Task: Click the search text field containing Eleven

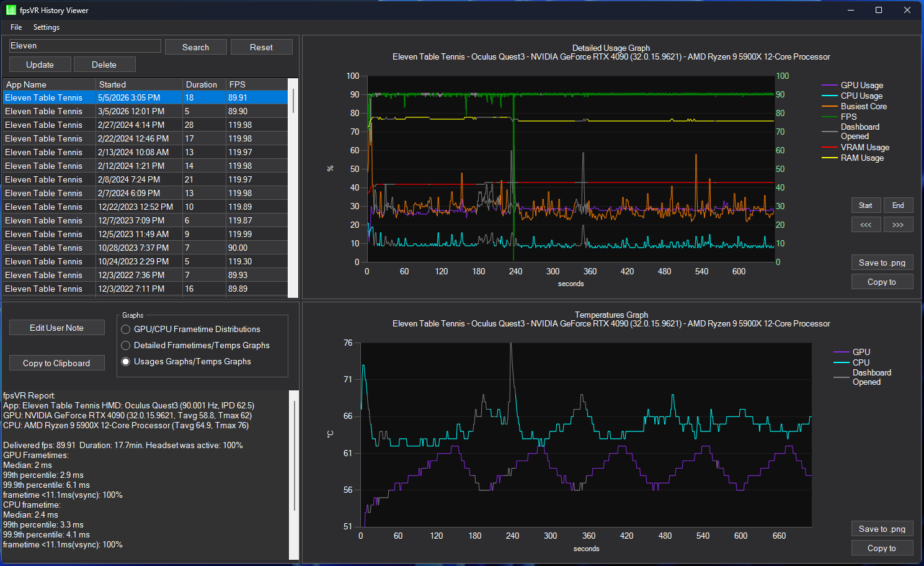Action: click(x=85, y=46)
